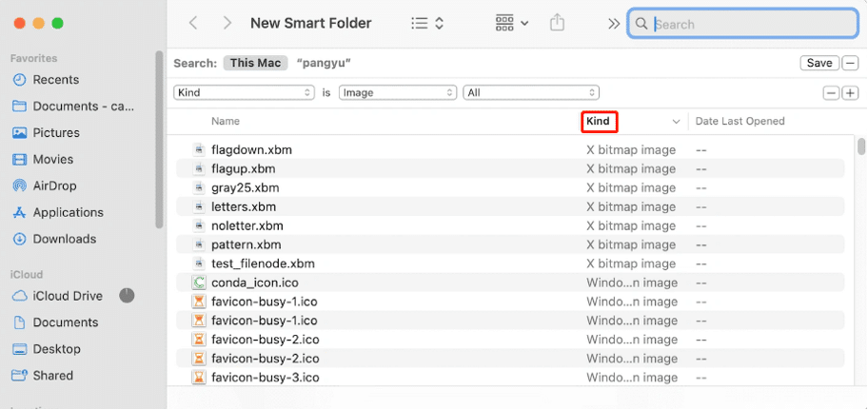Click the iCloud Drive storage progress indicator

[x=127, y=296]
